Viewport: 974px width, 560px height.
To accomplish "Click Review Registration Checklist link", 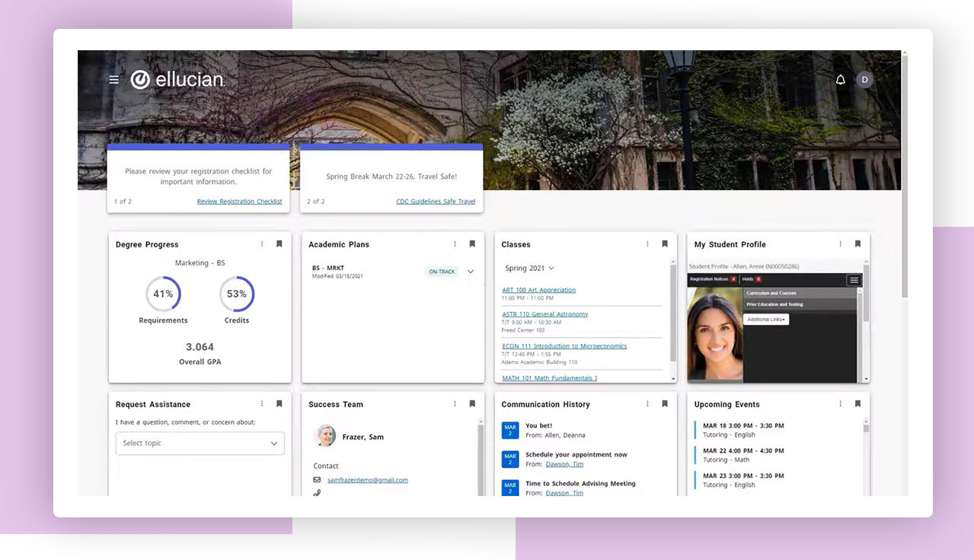I will tap(239, 202).
